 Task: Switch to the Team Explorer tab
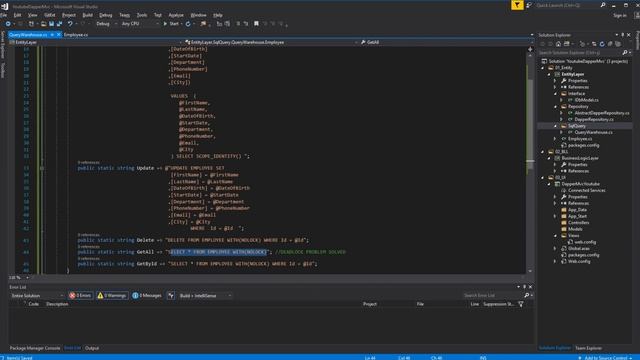(x=588, y=348)
